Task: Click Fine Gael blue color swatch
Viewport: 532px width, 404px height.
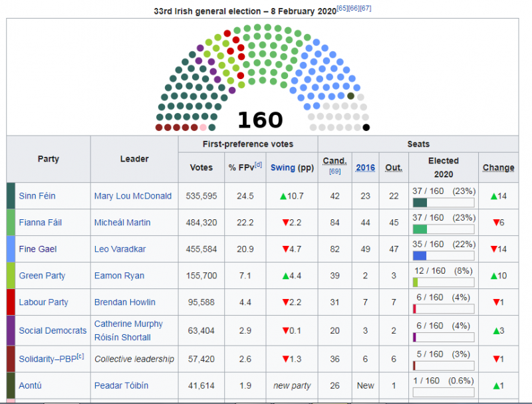Action: pyautogui.click(x=11, y=249)
